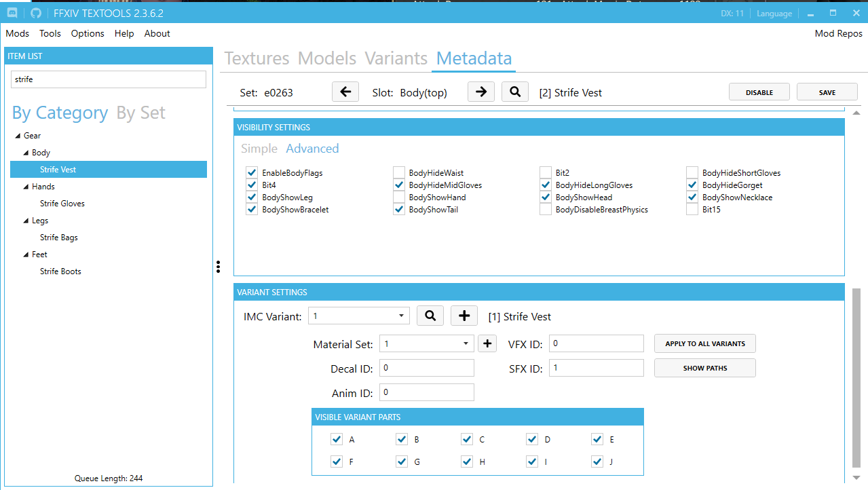Click the search icon beside IMC Variant

(430, 316)
